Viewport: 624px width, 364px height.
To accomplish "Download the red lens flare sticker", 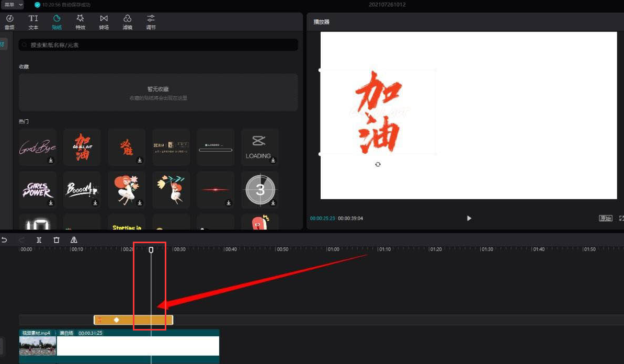I will click(229, 203).
